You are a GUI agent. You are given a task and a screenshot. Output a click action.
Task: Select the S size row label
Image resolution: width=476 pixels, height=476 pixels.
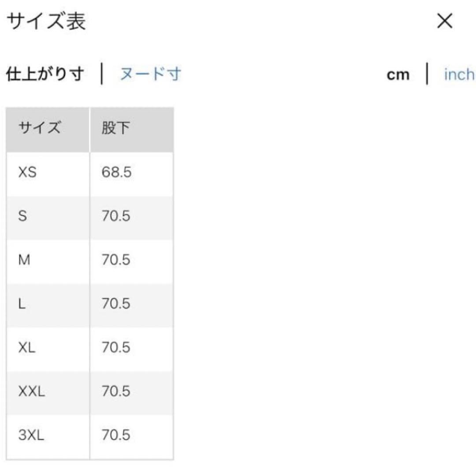[22, 216]
